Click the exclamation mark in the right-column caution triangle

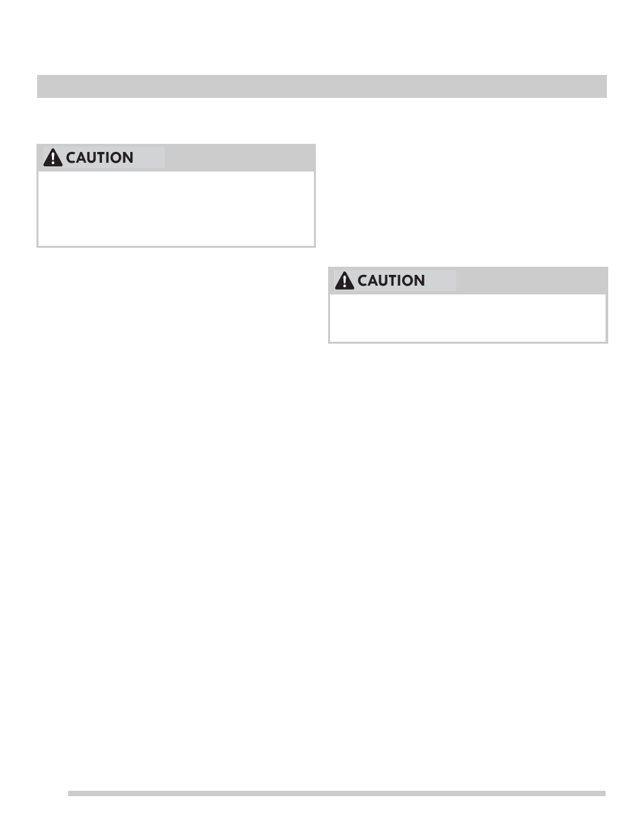click(344, 282)
